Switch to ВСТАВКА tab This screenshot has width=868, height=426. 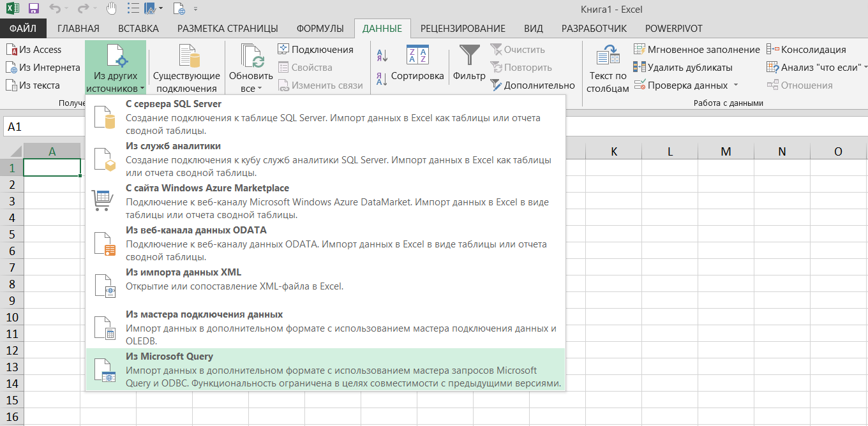[138, 28]
